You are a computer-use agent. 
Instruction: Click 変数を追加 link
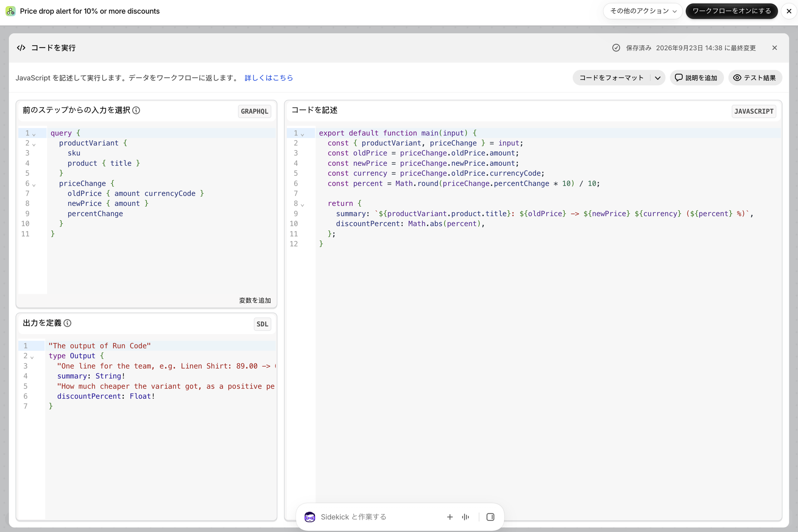[255, 300]
